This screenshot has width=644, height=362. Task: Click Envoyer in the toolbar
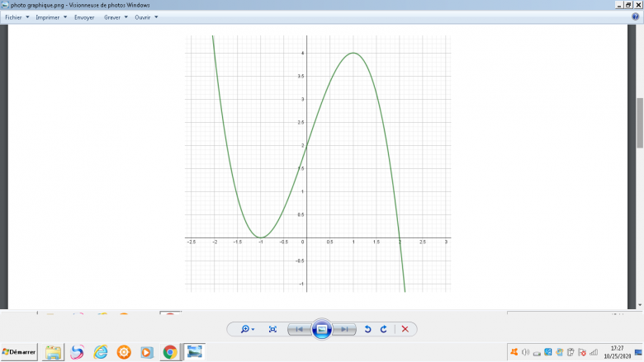coord(84,16)
